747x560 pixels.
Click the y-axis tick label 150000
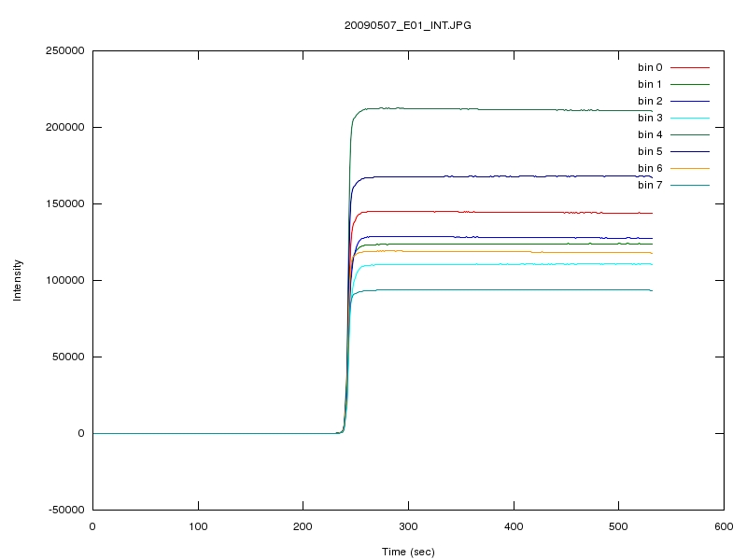pyautogui.click(x=64, y=203)
